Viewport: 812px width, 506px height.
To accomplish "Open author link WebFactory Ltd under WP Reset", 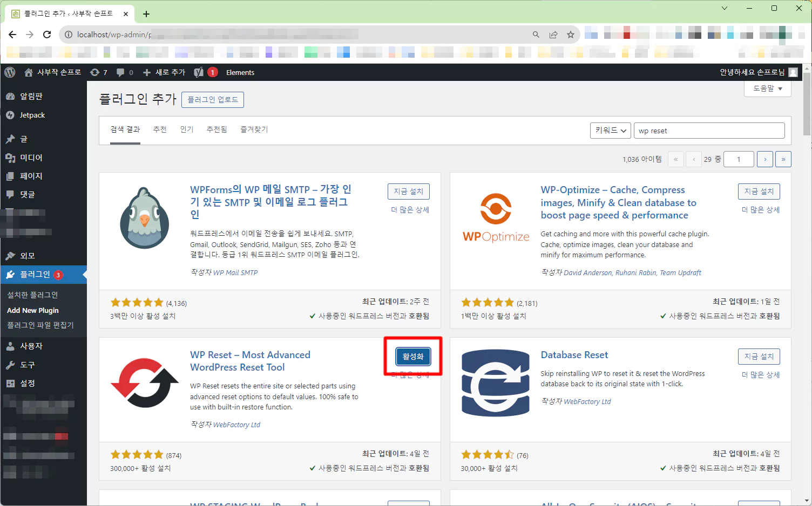I will [236, 425].
